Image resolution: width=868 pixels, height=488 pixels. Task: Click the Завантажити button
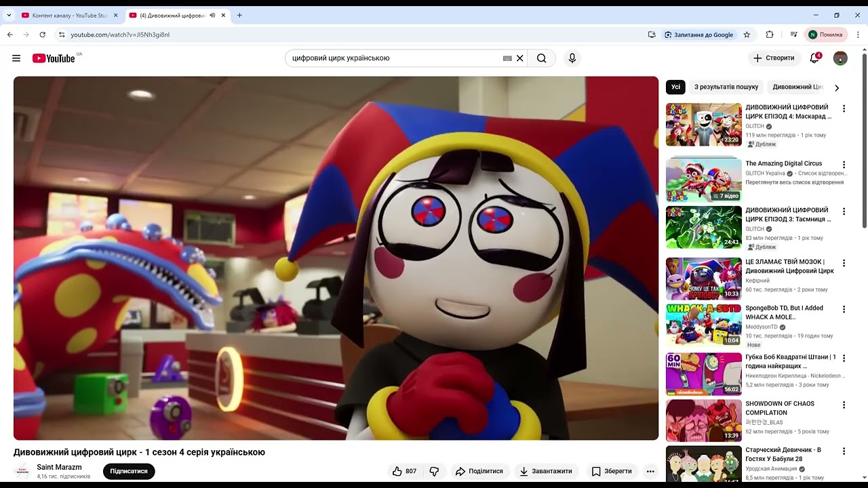pos(547,471)
